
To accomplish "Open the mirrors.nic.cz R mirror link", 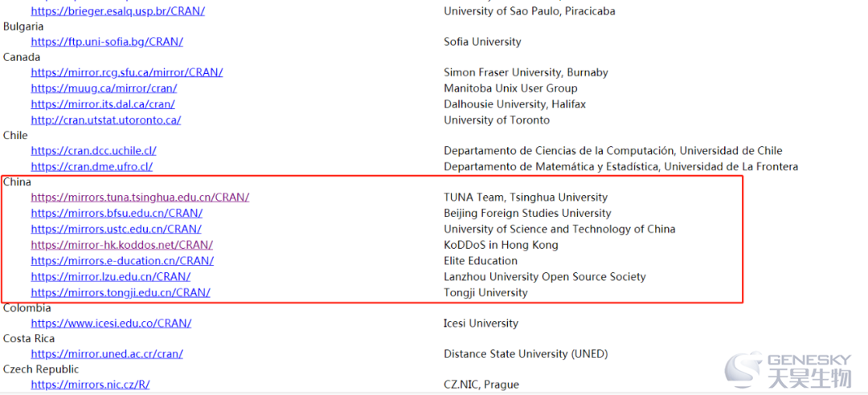I will (x=90, y=385).
